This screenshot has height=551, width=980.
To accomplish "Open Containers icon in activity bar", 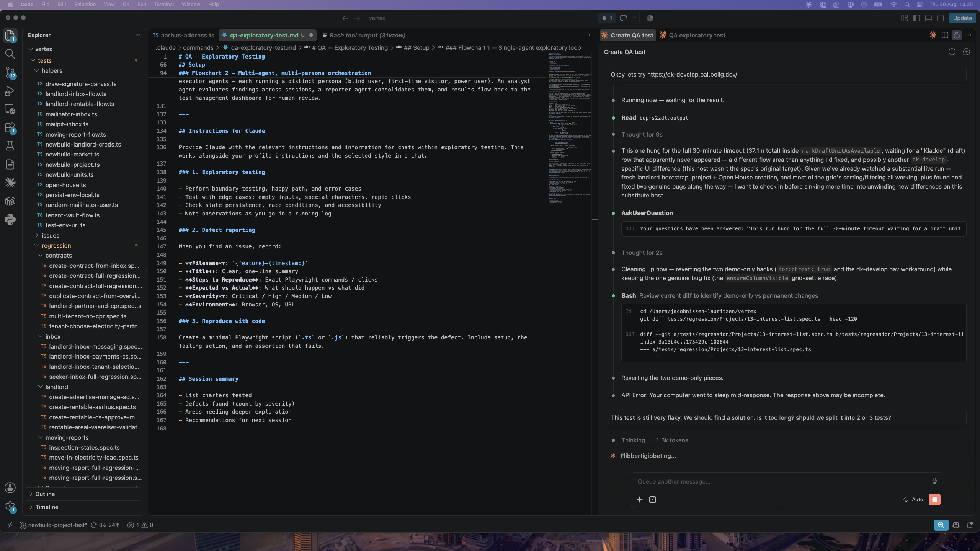I will [x=10, y=201].
